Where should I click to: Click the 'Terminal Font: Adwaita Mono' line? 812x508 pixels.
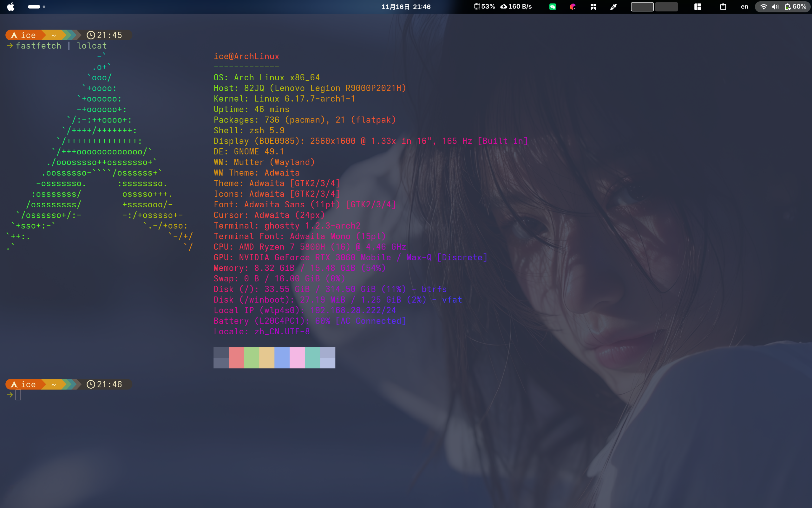(x=300, y=236)
